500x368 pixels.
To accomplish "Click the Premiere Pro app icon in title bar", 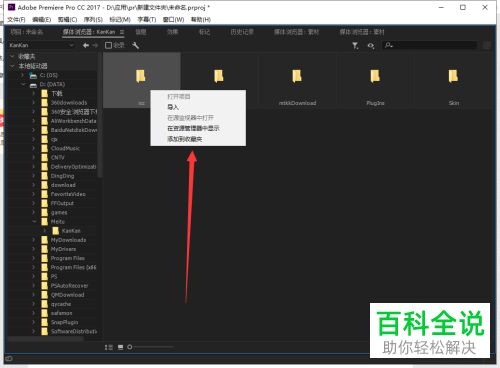I will [x=12, y=7].
